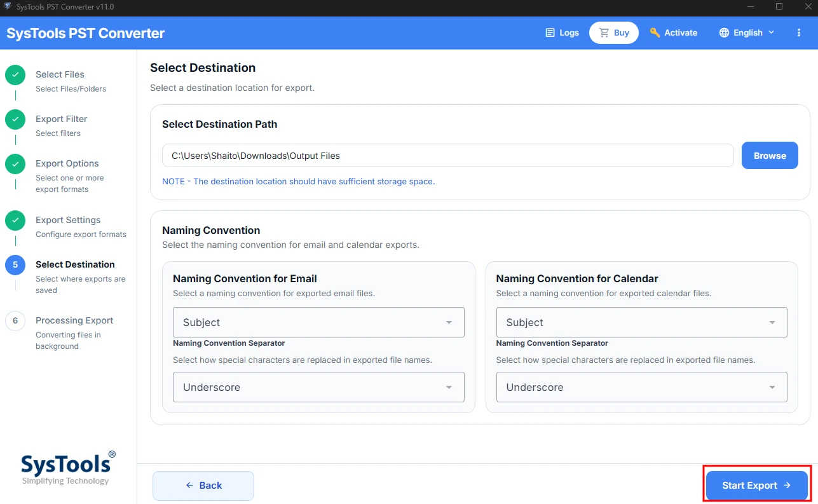Click the SysTools app icon in title bar

[x=8, y=6]
